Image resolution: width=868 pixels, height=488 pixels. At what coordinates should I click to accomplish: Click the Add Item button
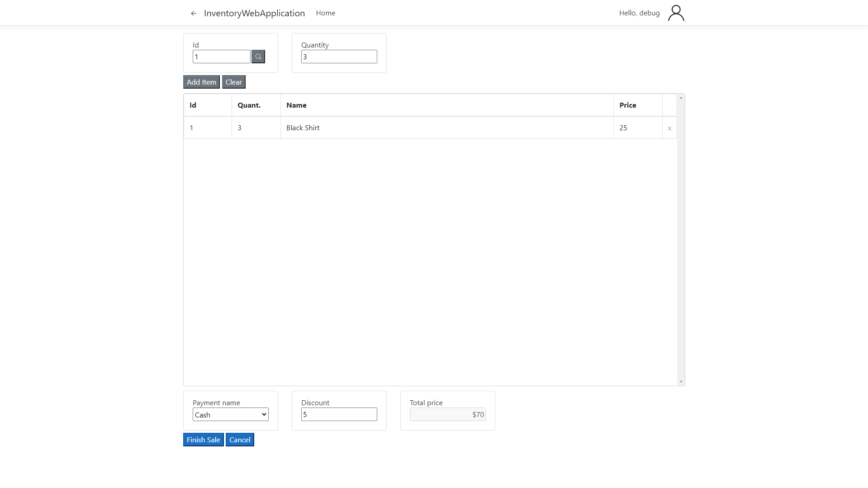(x=201, y=82)
